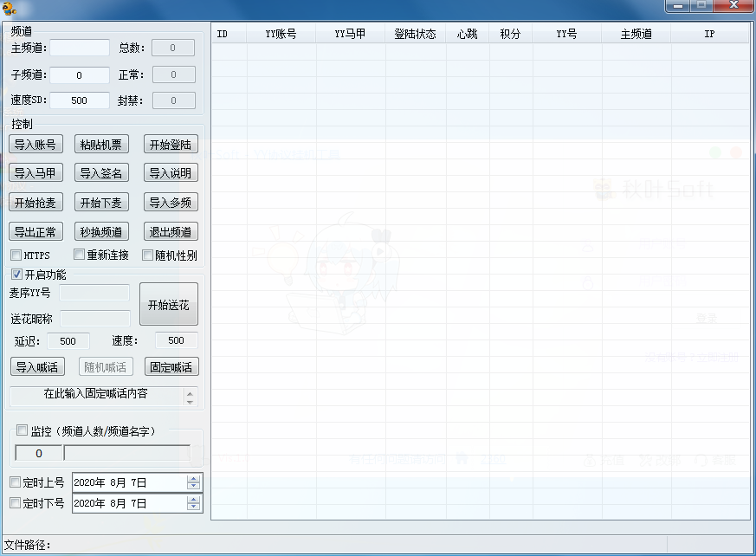Toggle 重新连接 checkbox
Viewport: 756px width, 556px height.
79,254
